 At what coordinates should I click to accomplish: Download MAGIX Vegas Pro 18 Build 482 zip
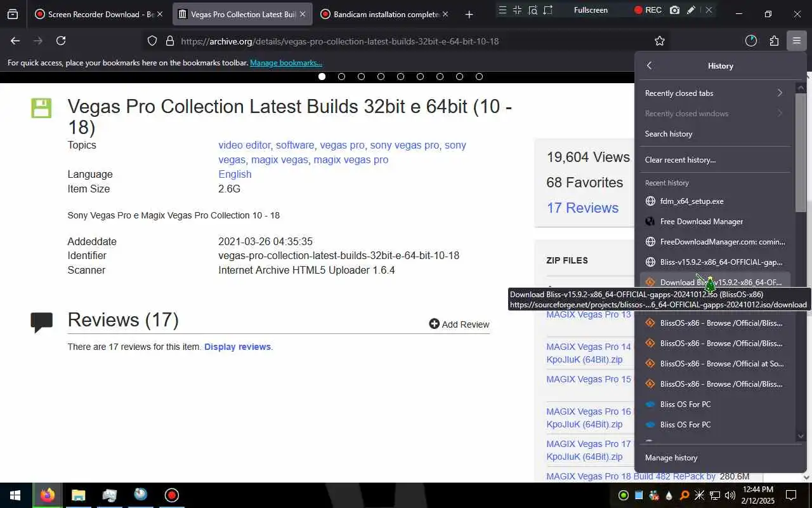point(631,476)
